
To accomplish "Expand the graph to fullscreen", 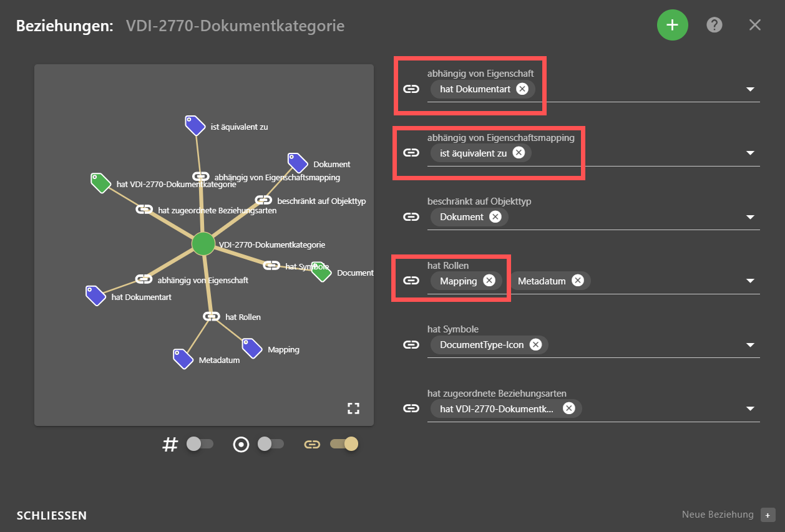I will 354,409.
